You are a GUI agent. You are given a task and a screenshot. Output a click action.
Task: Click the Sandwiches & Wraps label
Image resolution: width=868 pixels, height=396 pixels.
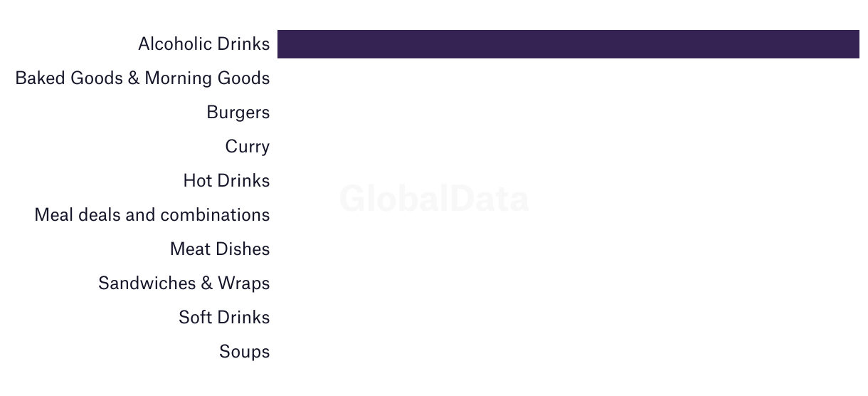click(x=184, y=283)
